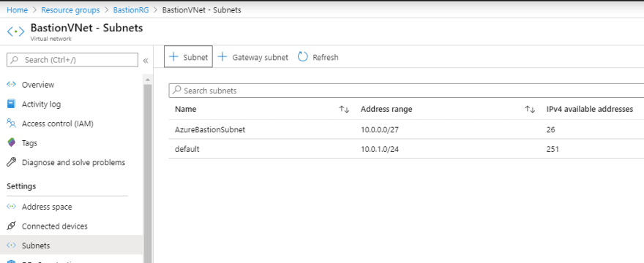Open the AzureBastionSubnet row
The height and width of the screenshot is (263, 644).
406,129
